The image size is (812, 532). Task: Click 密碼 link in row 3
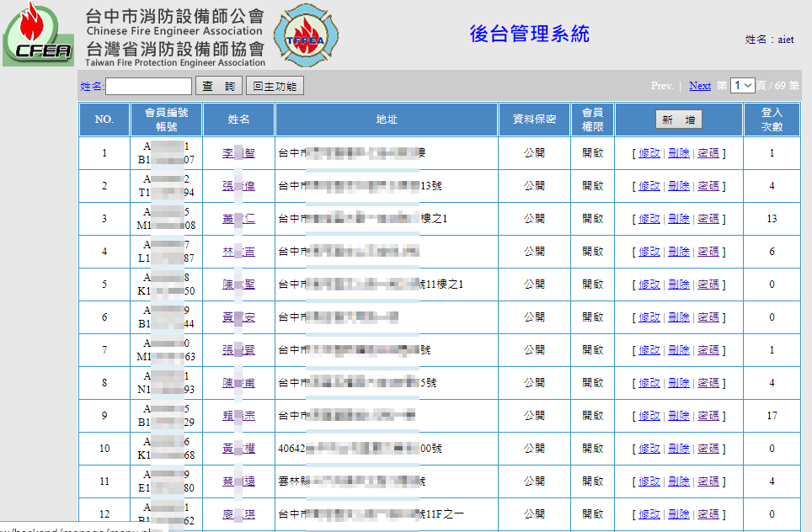tap(708, 219)
